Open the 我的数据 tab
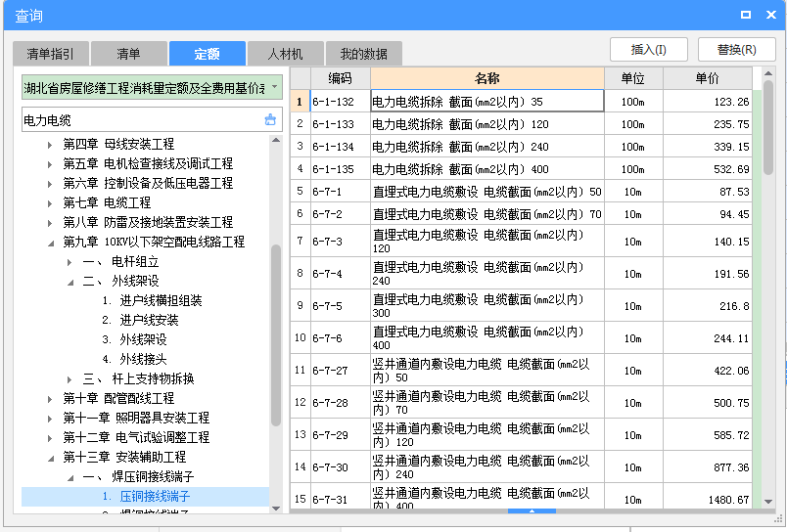Screen dimensions: 787x532 pyautogui.click(x=364, y=54)
